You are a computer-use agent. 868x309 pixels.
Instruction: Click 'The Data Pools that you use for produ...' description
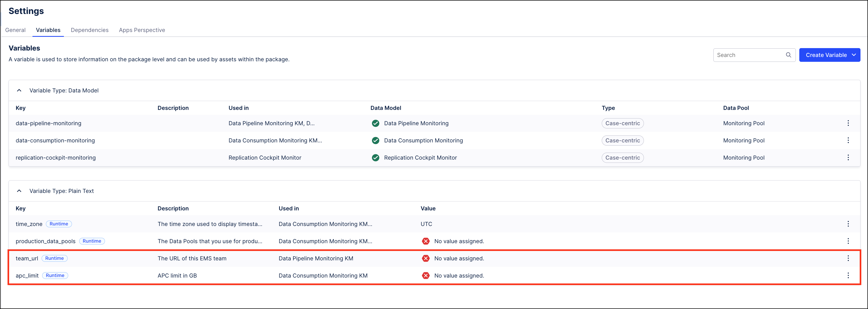coord(210,241)
